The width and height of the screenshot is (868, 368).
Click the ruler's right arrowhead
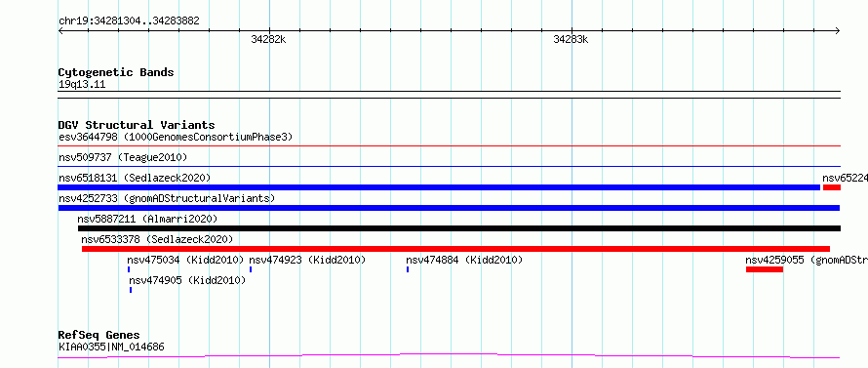pos(838,30)
